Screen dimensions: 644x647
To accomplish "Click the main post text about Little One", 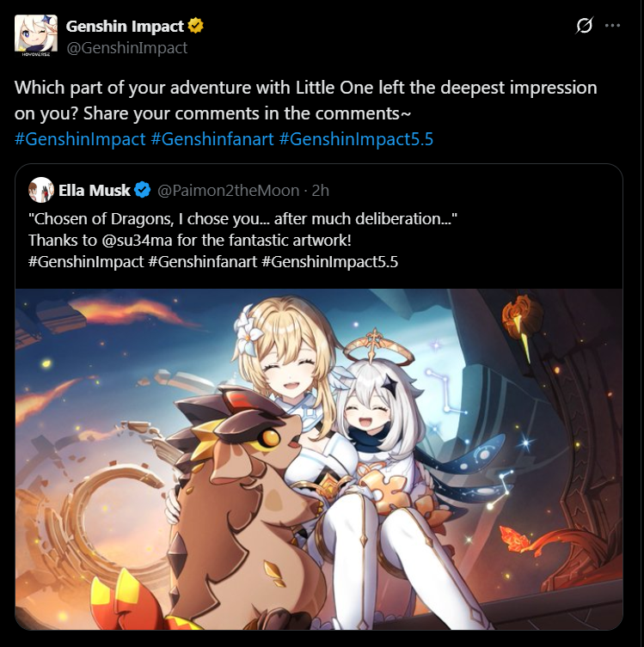I will [x=305, y=101].
